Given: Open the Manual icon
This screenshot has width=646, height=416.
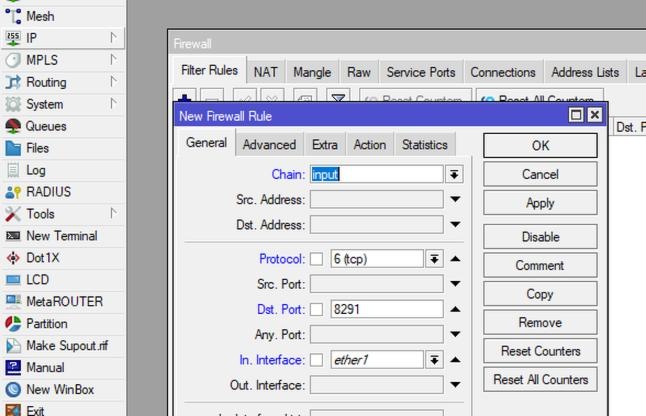Looking at the screenshot, I should (x=13, y=367).
